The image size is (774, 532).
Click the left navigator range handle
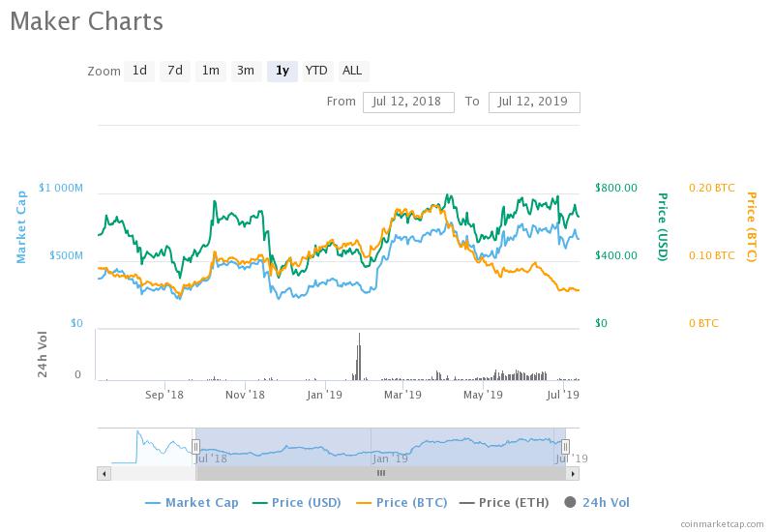coord(195,446)
